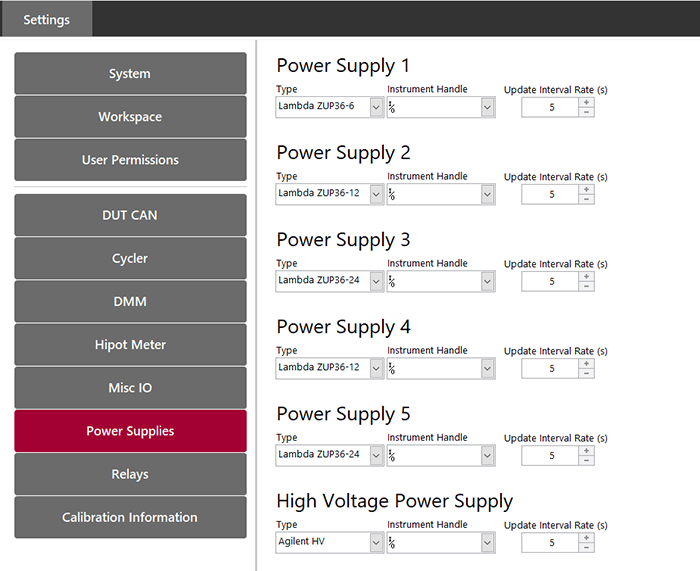Decrease High Voltage supply update interval
The width and height of the screenshot is (700, 571).
pyautogui.click(x=586, y=547)
